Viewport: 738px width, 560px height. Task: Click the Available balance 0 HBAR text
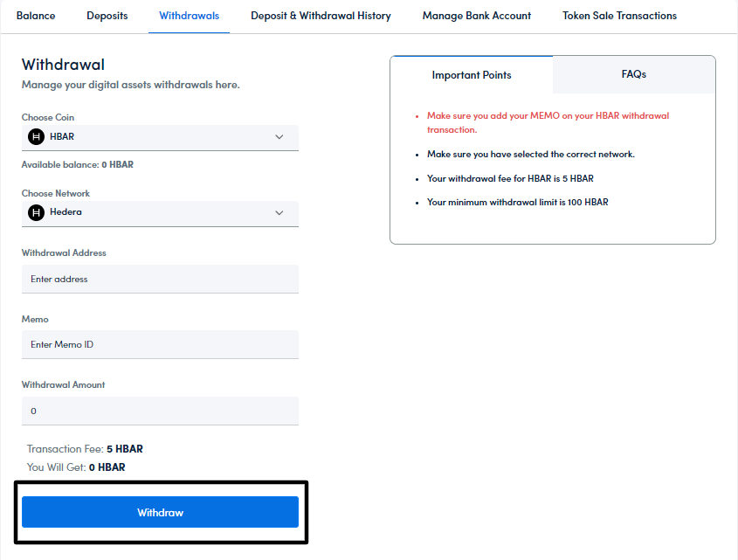78,164
